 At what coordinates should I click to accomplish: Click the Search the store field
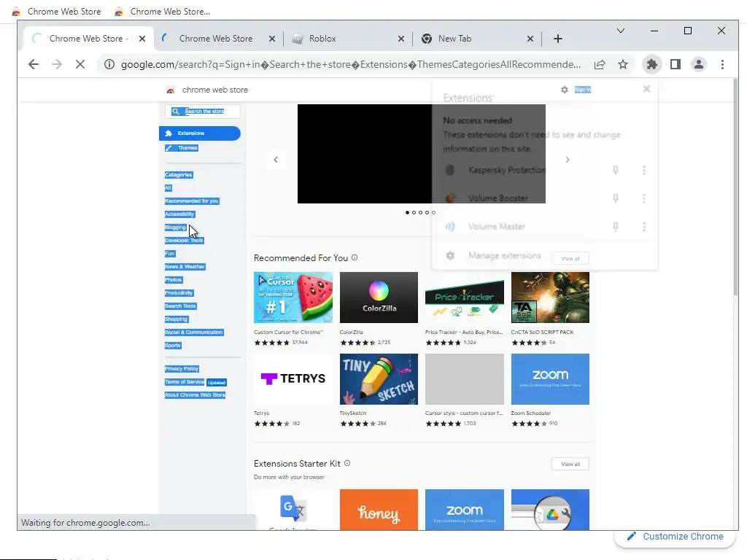pyautogui.click(x=203, y=111)
